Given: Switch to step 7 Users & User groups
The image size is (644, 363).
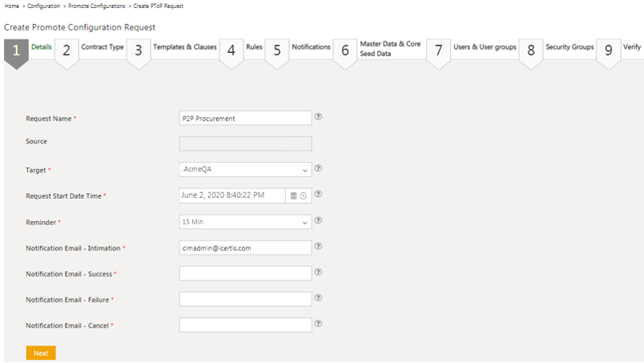Looking at the screenshot, I should (484, 47).
